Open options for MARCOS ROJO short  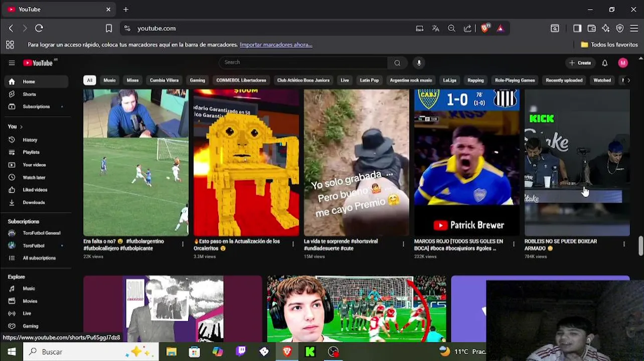point(514,244)
